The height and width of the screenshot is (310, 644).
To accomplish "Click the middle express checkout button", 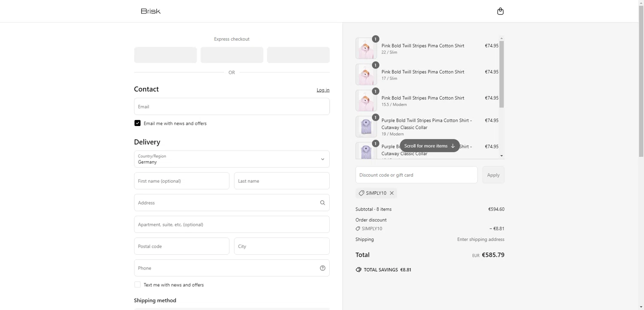I will tap(232, 55).
